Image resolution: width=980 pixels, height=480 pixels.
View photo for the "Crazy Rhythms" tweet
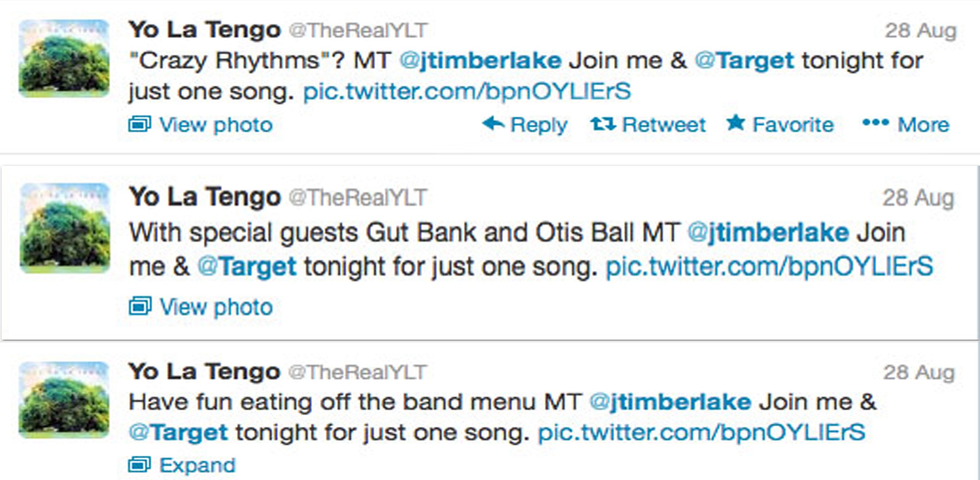[x=216, y=125]
